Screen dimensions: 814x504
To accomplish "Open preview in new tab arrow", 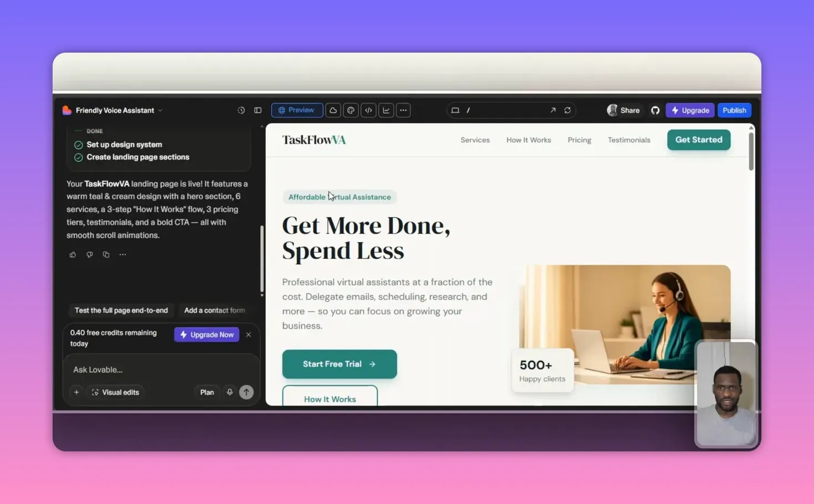I will tap(553, 110).
